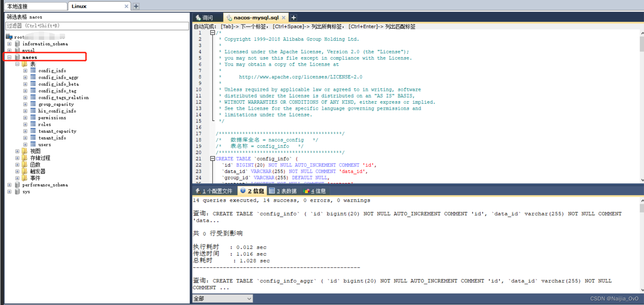The width and height of the screenshot is (644, 305).
Task: Click the Apache license URL in editor
Action: coord(300,77)
